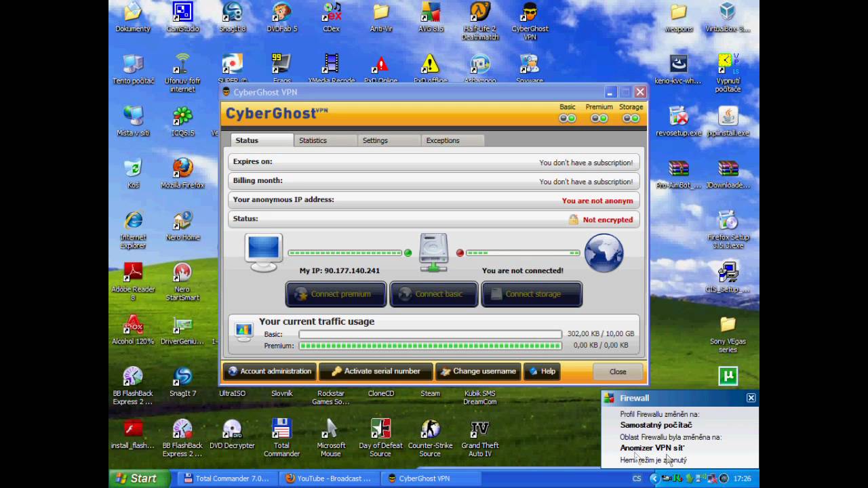Click the 'Not encrypted' status text

point(608,220)
